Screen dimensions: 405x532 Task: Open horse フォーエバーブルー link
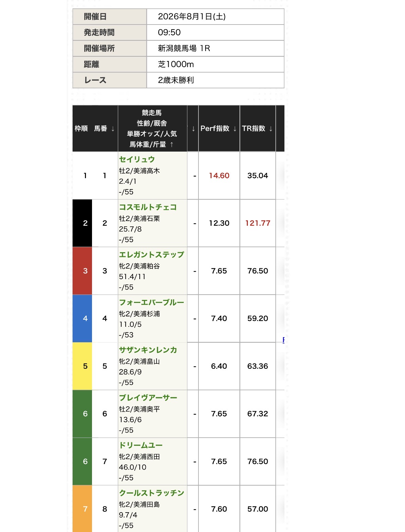(x=151, y=302)
